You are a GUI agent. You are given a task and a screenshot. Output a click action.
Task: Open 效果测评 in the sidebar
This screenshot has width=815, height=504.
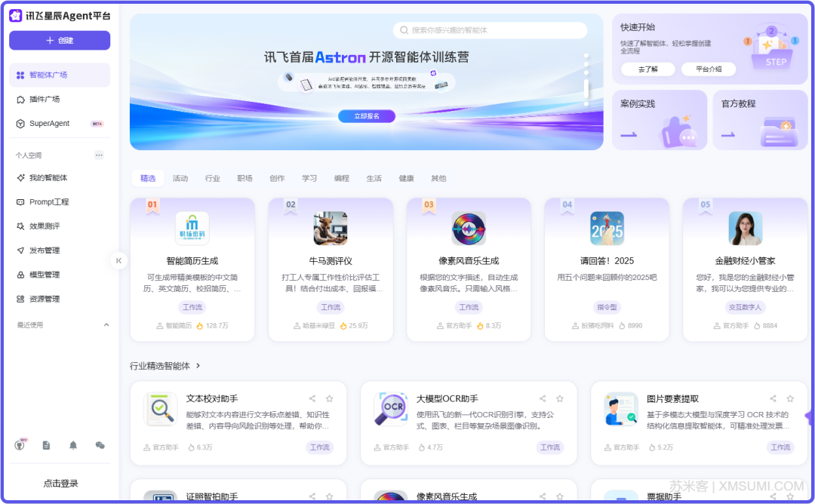tap(60, 226)
